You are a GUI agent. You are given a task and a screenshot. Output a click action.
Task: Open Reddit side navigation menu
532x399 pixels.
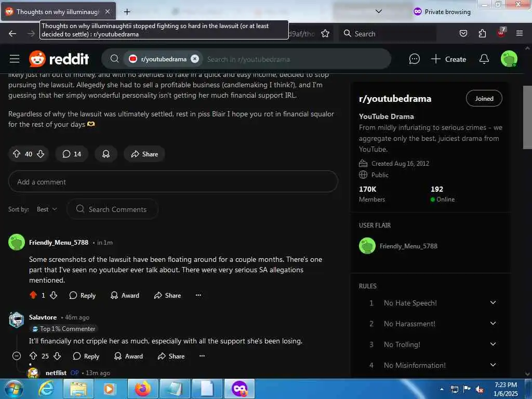click(14, 59)
